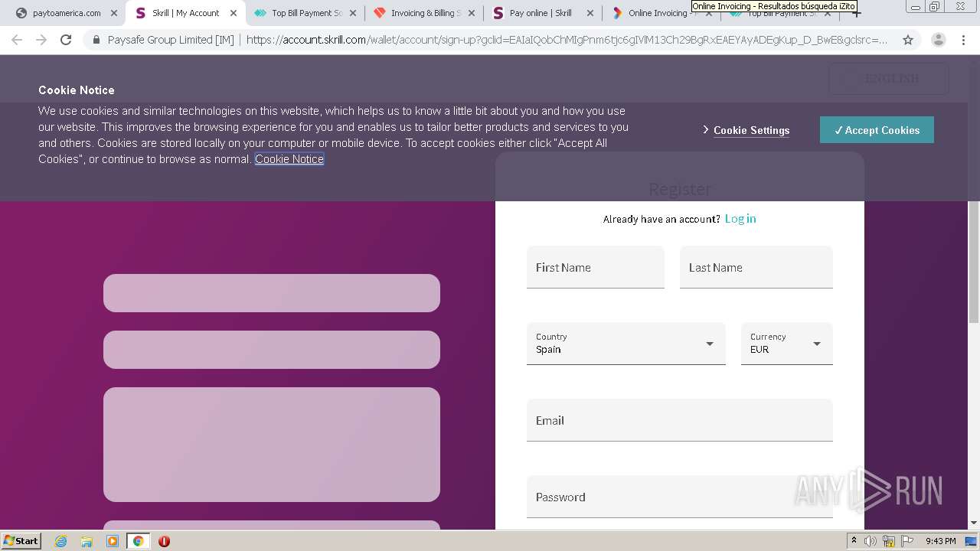Open the red Opera taskbar icon
Viewport: 980px width, 551px height.
click(x=164, y=541)
